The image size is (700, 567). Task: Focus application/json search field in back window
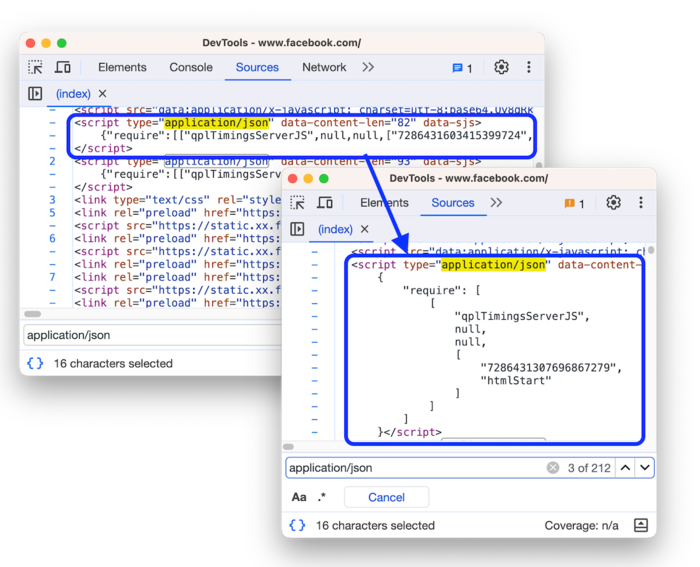coord(152,335)
